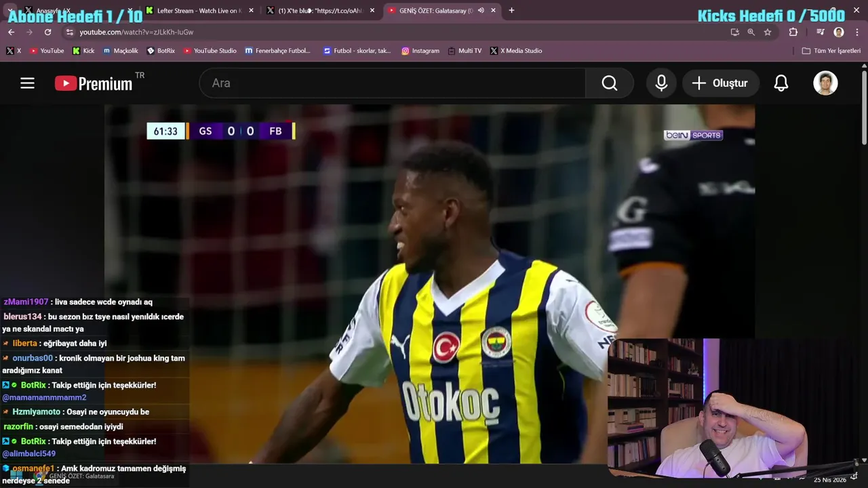Mute the GENİŞ ÖZET tab audio icon
868x488 pixels.
[480, 10]
